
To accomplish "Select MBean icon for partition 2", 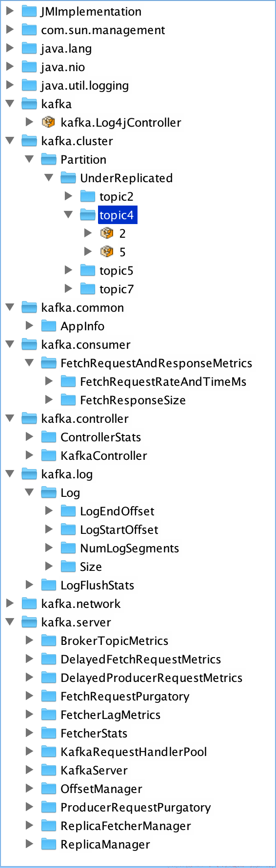I will click(107, 233).
